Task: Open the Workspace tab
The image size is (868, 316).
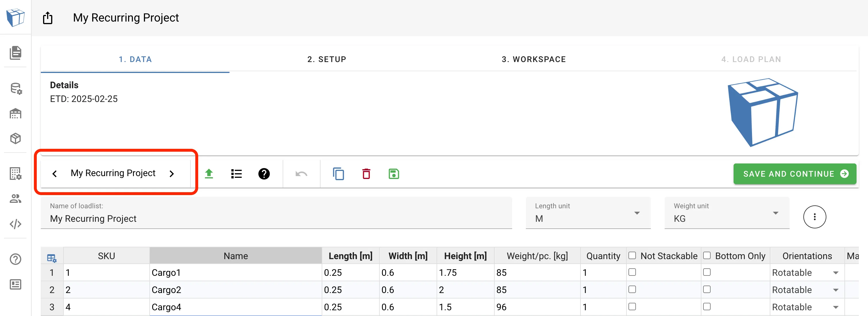Action: coord(534,59)
